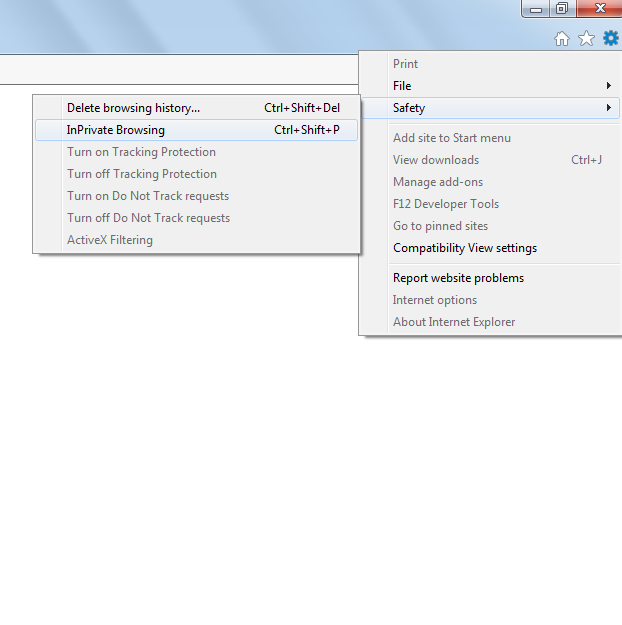Turn on Do Not Track requests

148,196
